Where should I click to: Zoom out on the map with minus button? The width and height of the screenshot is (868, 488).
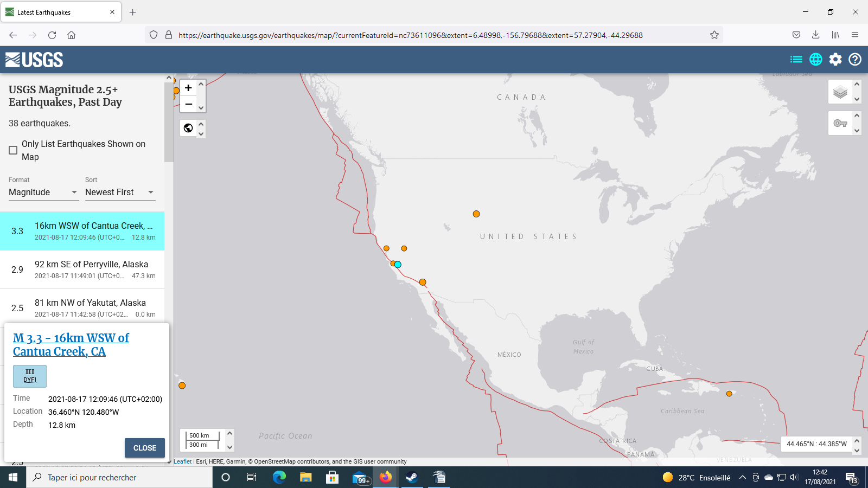(x=188, y=104)
